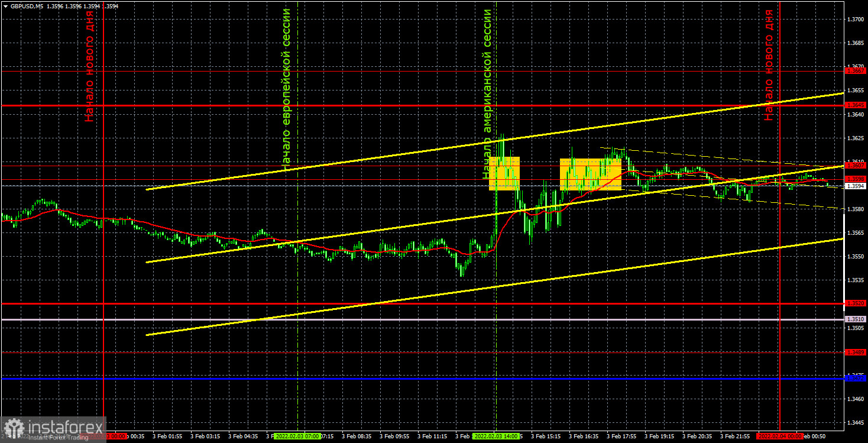868x443 pixels.
Task: Click the 1.3445 price scale value
Action: 856,423
